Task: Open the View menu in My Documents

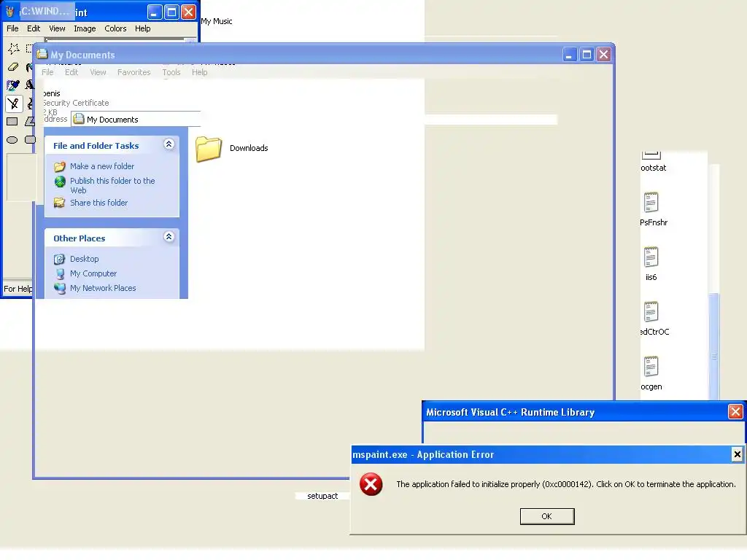Action: (98, 72)
